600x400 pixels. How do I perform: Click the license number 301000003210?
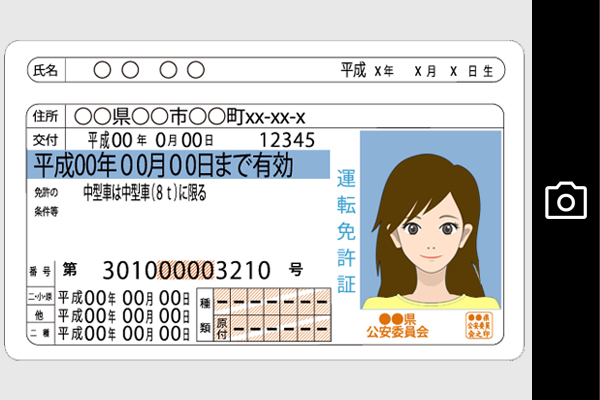[186, 270]
